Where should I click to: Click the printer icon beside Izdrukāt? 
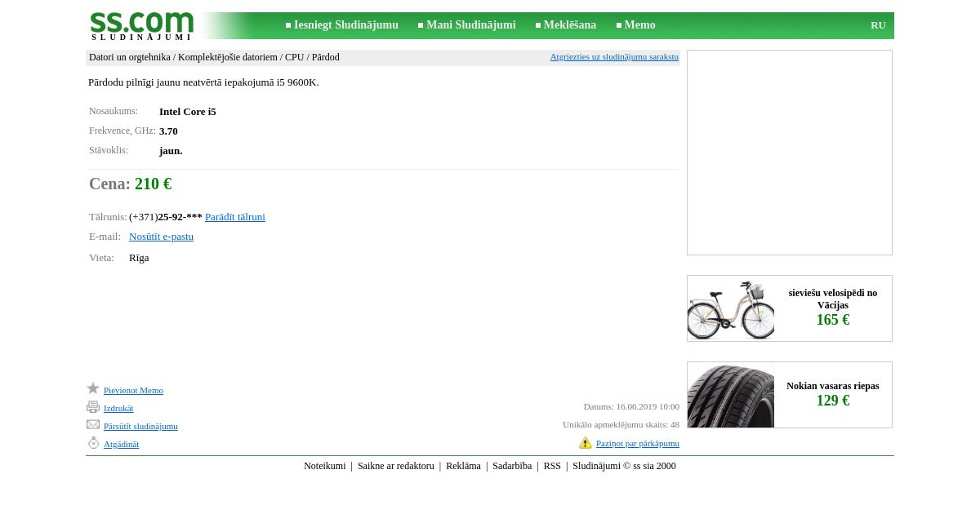pyautogui.click(x=93, y=407)
